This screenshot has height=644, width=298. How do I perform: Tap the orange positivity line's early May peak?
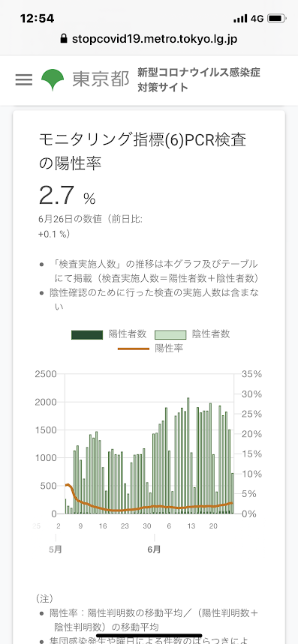pos(68,484)
